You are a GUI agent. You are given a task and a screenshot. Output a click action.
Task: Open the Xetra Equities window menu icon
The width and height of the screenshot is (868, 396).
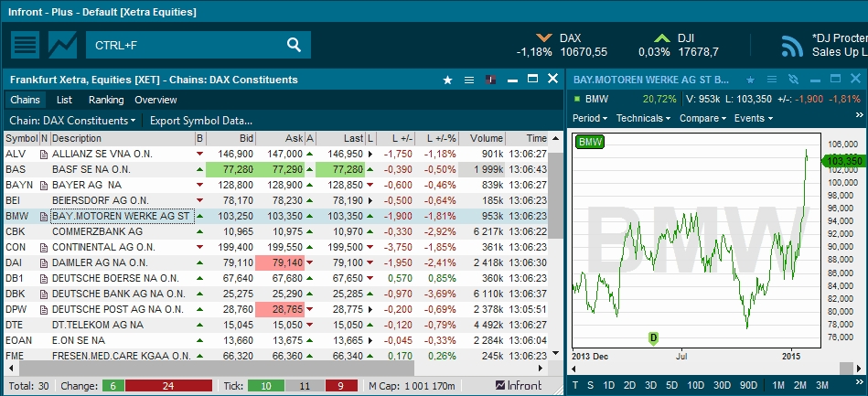(x=469, y=80)
